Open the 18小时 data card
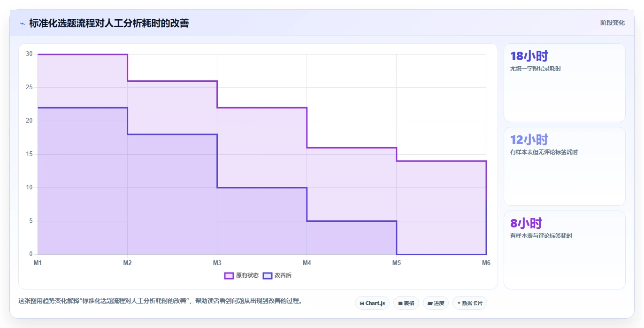The image size is (644, 328). point(565,83)
